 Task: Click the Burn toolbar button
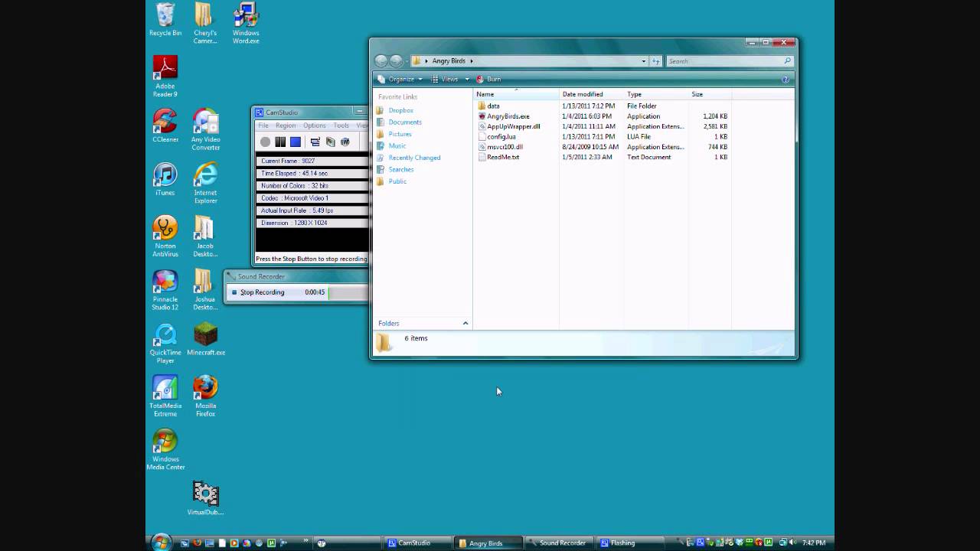[x=488, y=80]
